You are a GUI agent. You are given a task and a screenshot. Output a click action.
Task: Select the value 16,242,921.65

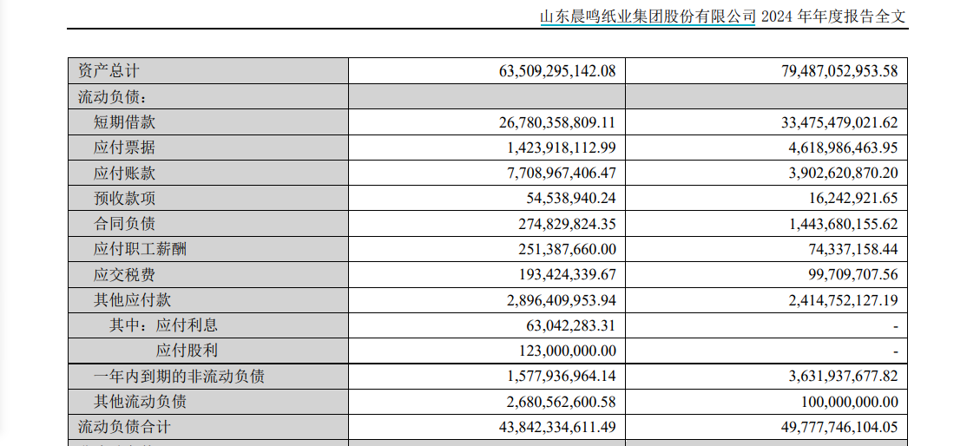(x=852, y=199)
